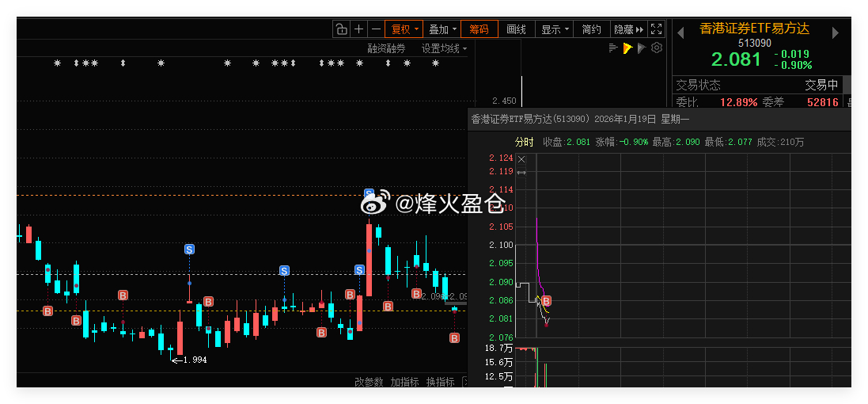Enter fullscreen with the expand icon
868x404 pixels.
click(x=656, y=29)
